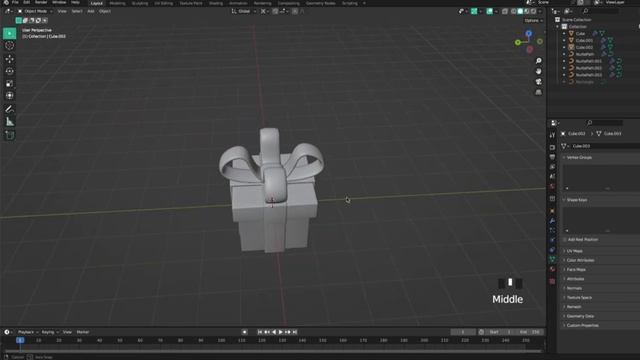This screenshot has width=640, height=360.
Task: Activate the Annotate pencil tool
Action: click(9, 109)
